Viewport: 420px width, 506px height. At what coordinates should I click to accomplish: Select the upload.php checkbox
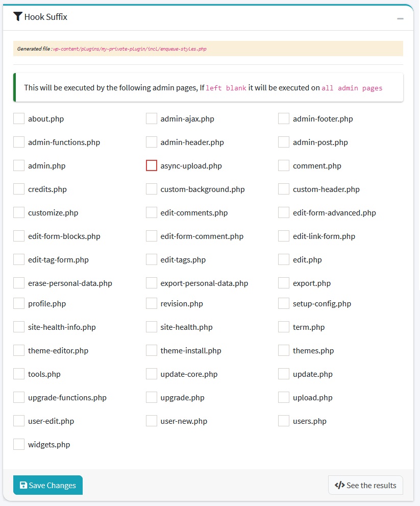click(x=284, y=398)
